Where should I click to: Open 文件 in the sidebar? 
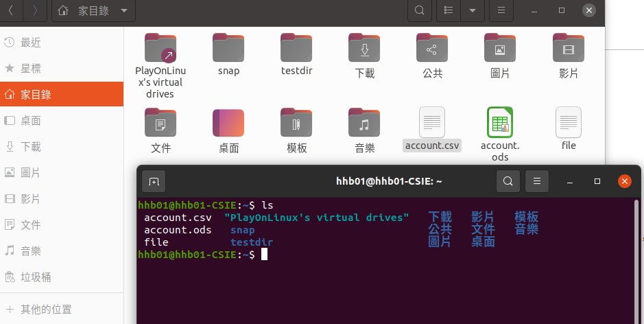[x=62, y=225]
